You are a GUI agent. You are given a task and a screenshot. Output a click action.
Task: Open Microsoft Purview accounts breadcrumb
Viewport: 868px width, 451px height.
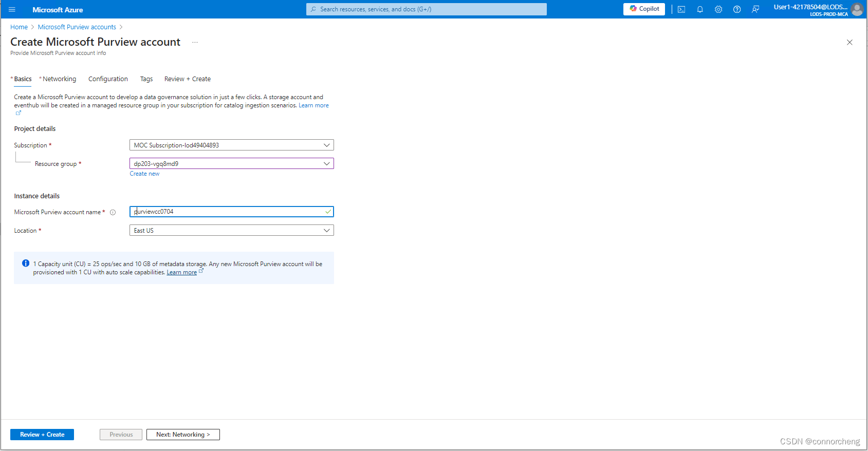(77, 27)
